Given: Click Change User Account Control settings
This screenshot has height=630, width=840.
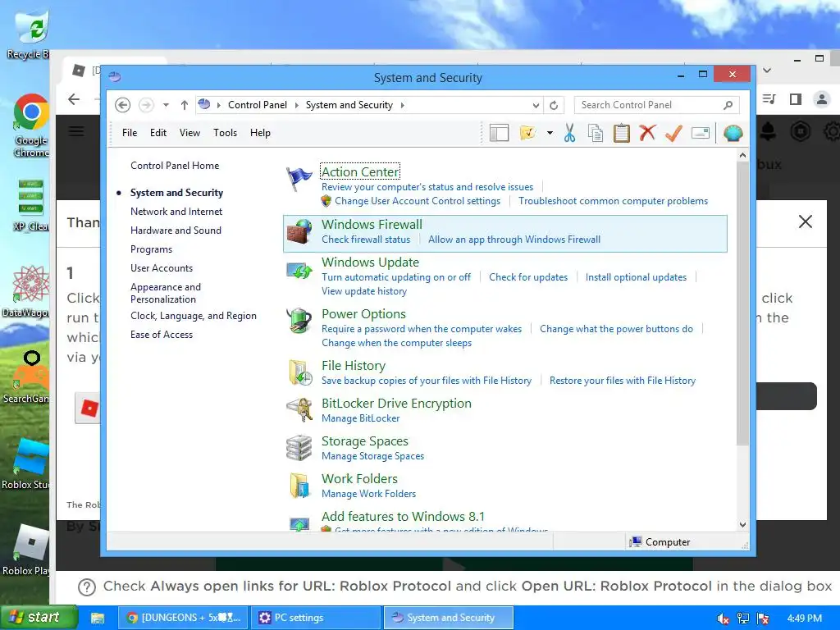Looking at the screenshot, I should (418, 201).
